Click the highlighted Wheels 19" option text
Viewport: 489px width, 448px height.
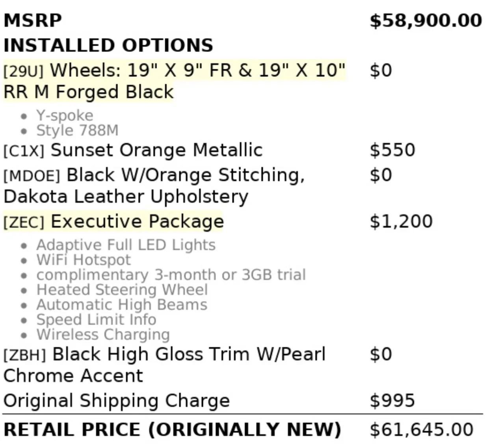tap(197, 71)
